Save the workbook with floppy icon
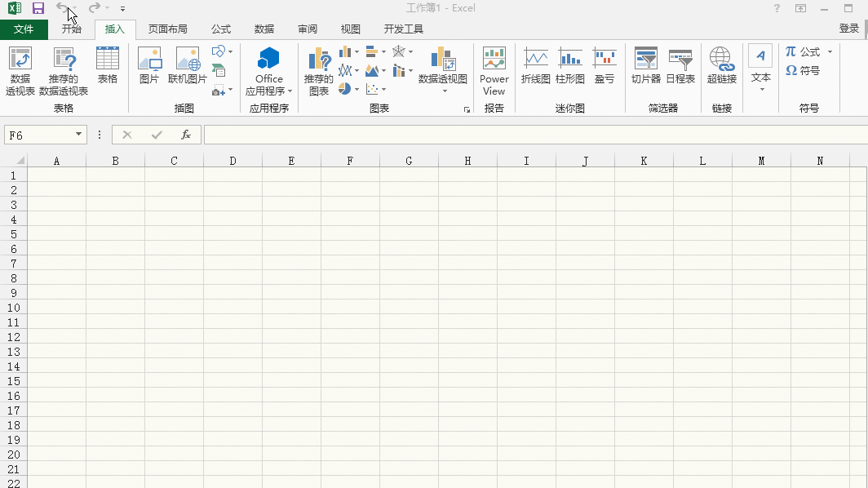 (x=38, y=8)
